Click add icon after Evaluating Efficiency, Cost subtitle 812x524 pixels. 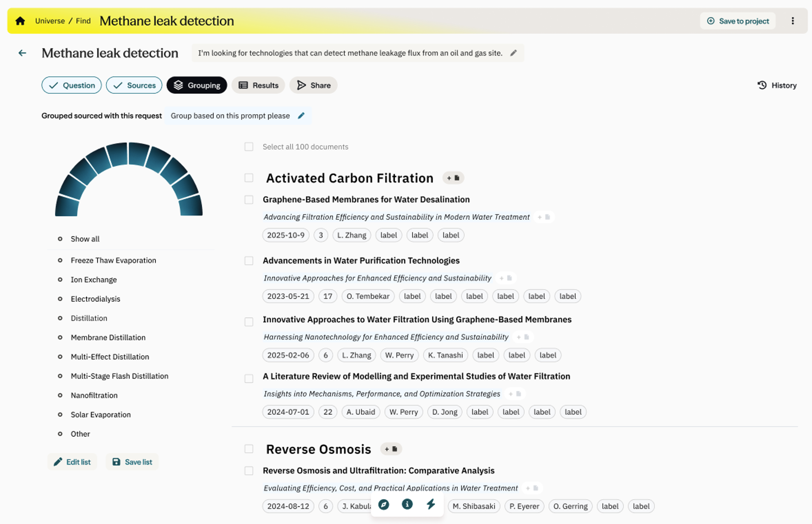tap(532, 488)
